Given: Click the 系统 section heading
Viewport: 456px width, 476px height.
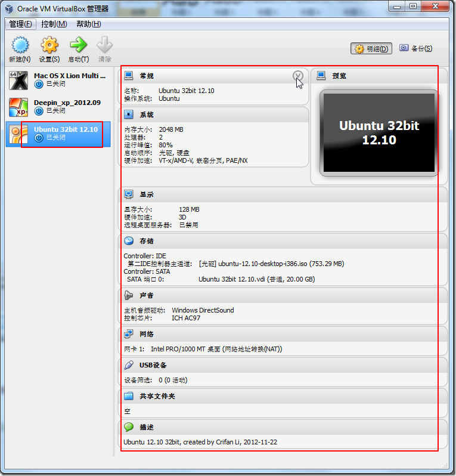Looking at the screenshot, I should click(147, 115).
